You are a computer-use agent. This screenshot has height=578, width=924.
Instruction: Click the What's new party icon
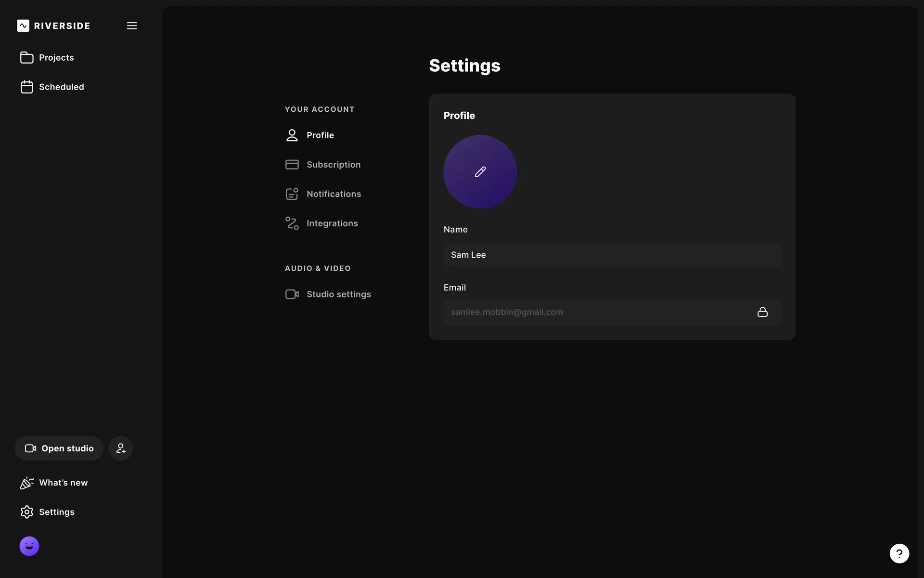click(27, 483)
